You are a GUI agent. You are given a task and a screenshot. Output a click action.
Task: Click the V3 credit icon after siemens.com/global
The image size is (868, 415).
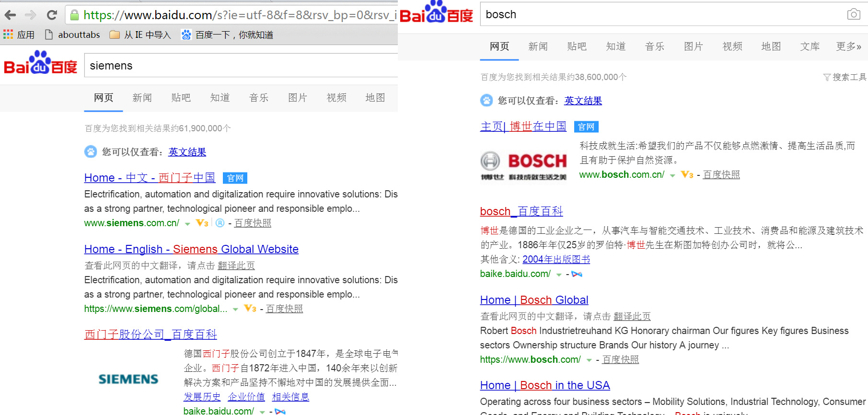click(250, 309)
